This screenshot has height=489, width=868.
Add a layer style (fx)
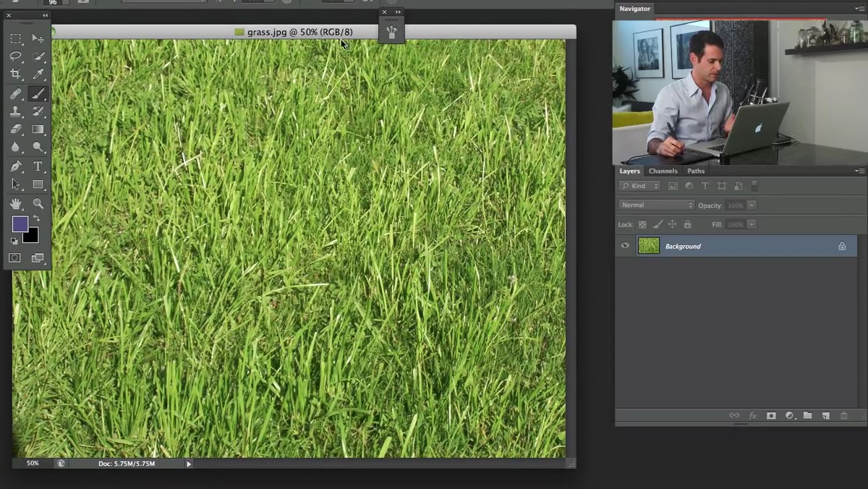coord(752,416)
